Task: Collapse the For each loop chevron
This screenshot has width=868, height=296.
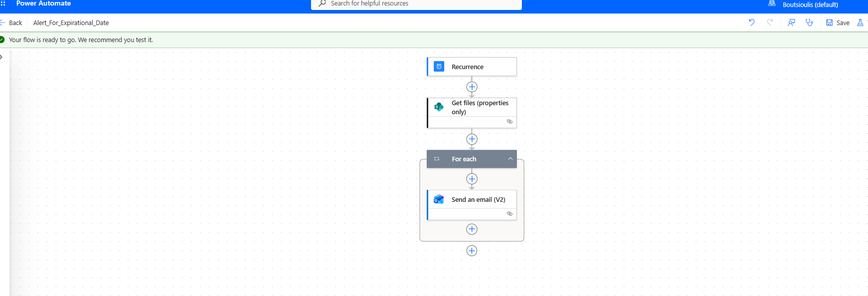Action: (510, 159)
